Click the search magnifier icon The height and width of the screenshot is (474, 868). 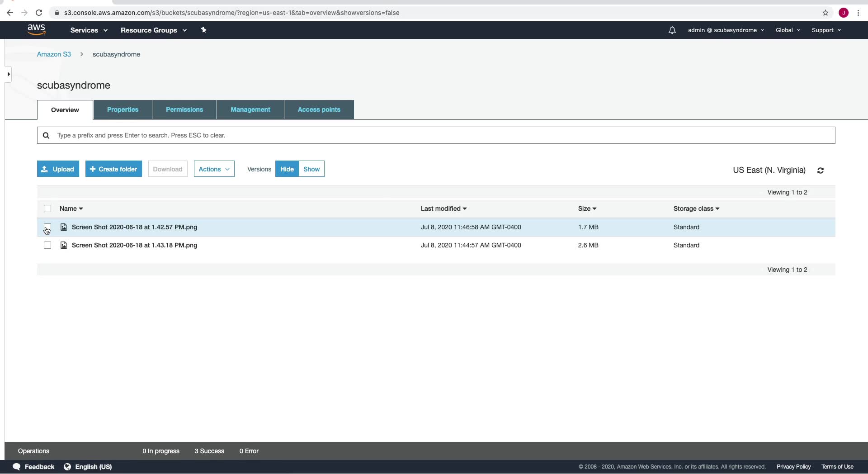coord(46,135)
